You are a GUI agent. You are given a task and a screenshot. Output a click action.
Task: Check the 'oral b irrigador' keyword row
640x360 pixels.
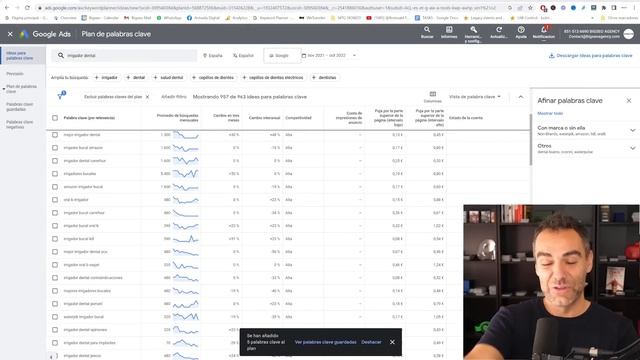pyautogui.click(x=55, y=200)
